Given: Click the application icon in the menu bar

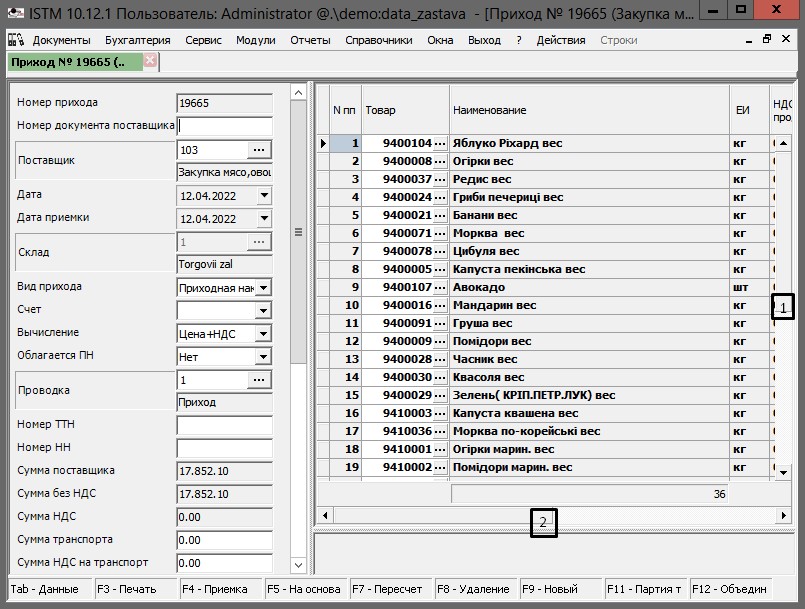Looking at the screenshot, I should point(16,40).
